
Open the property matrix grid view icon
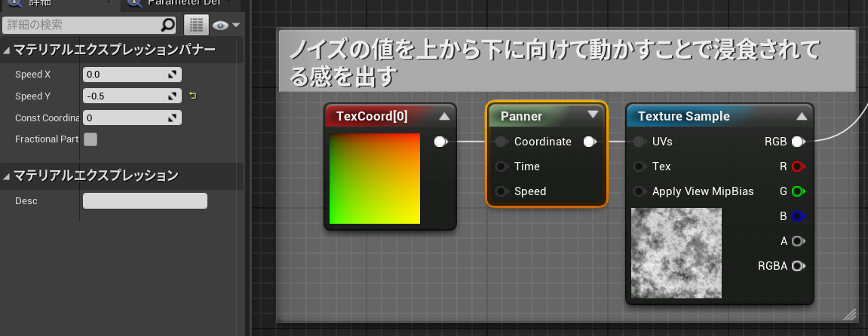196,25
